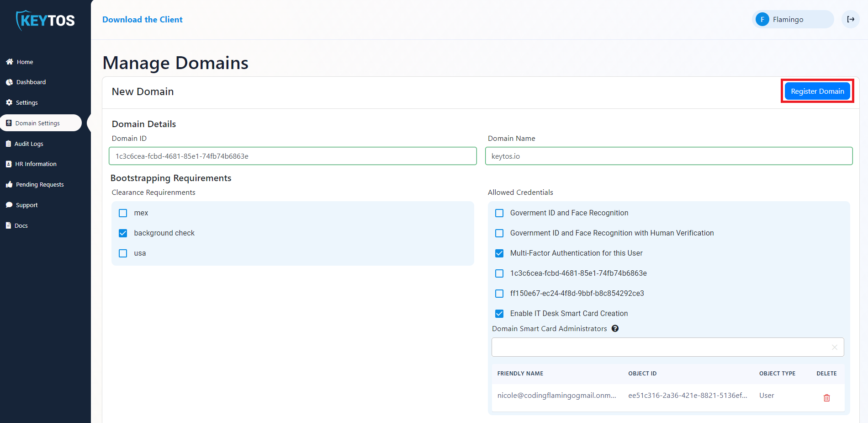This screenshot has width=868, height=423.
Task: Click the HR Information badge icon
Action: [9, 164]
